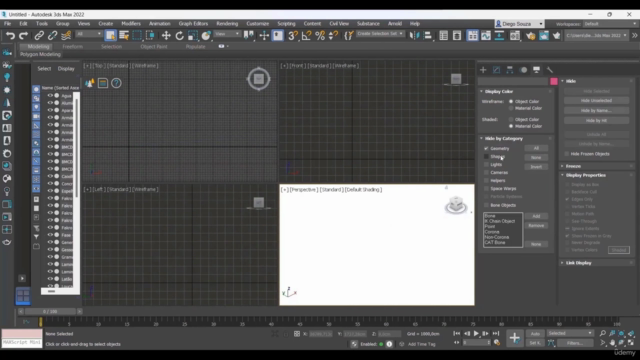Check the Cameras category checkbox
640x360 pixels.
coord(486,173)
